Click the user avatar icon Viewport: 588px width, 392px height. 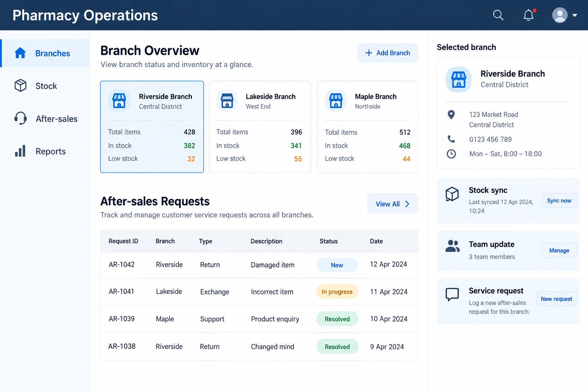560,15
